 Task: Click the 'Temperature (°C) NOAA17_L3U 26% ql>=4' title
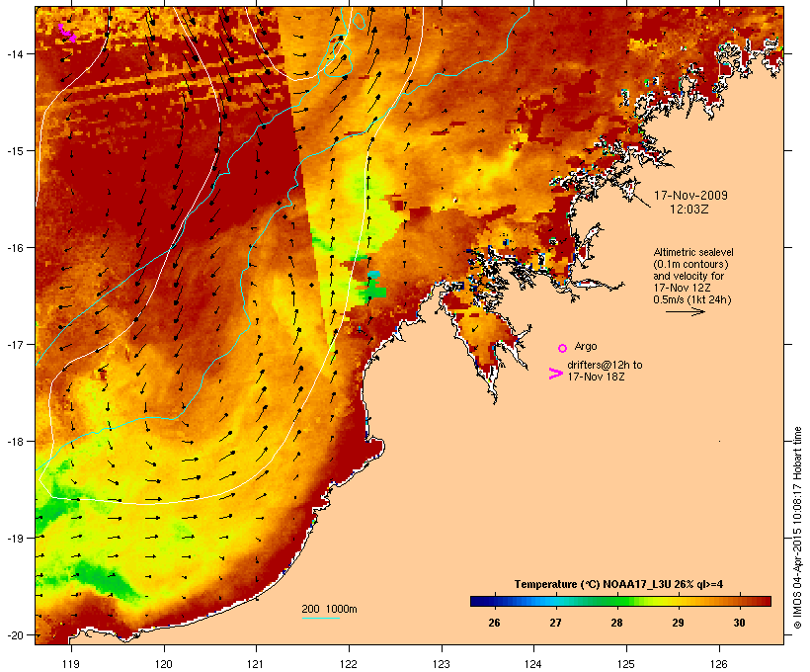tap(618, 584)
